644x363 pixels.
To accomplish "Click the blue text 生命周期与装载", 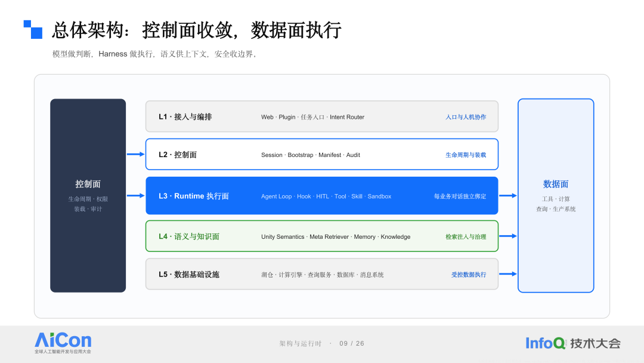I will coord(466,155).
